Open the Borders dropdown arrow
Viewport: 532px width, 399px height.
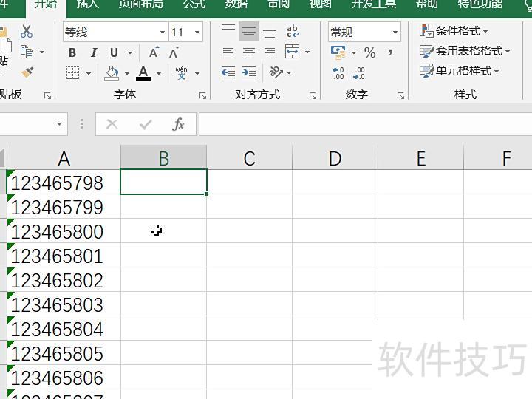(x=89, y=73)
